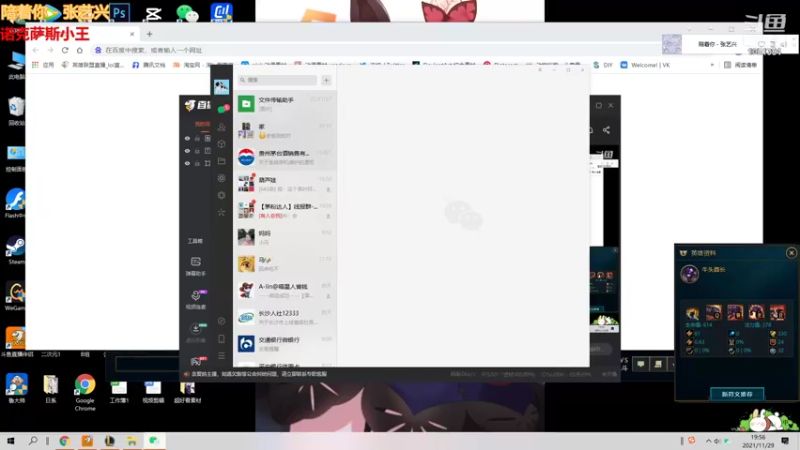Close the 英雄资料 panel
This screenshot has width=800, height=450.
tap(791, 253)
